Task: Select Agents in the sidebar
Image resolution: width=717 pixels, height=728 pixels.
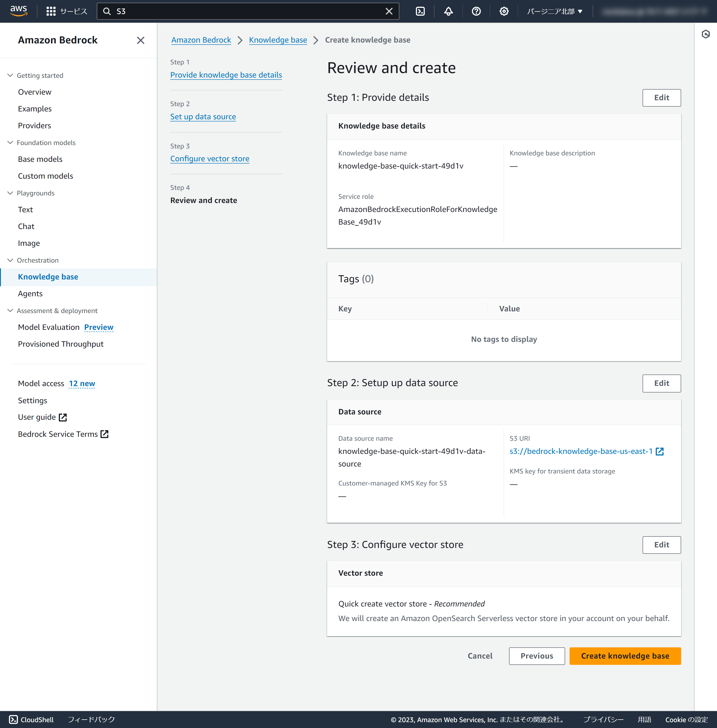Action: 30,294
